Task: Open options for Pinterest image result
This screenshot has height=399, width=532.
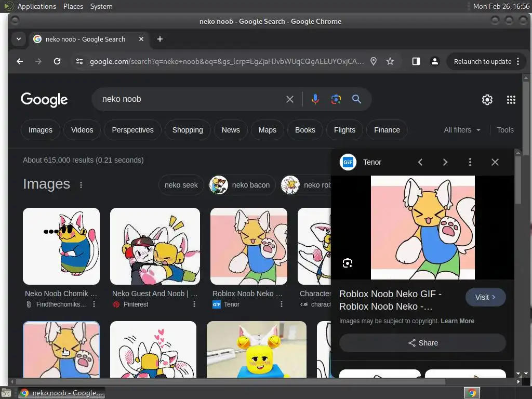Action: point(194,304)
